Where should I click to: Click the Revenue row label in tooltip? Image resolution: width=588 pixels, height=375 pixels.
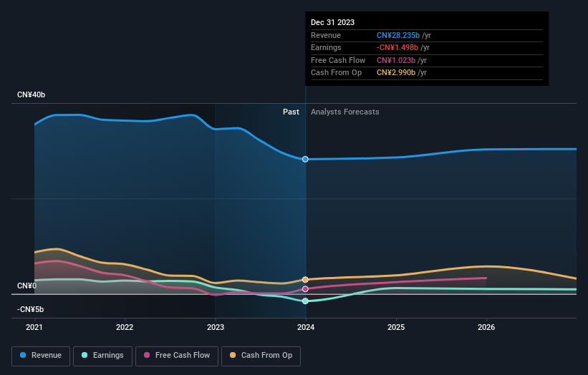(x=326, y=35)
